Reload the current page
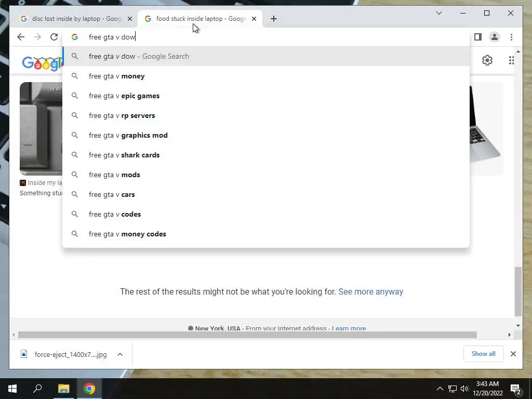Screen dimensions: 532x399 pos(54,37)
